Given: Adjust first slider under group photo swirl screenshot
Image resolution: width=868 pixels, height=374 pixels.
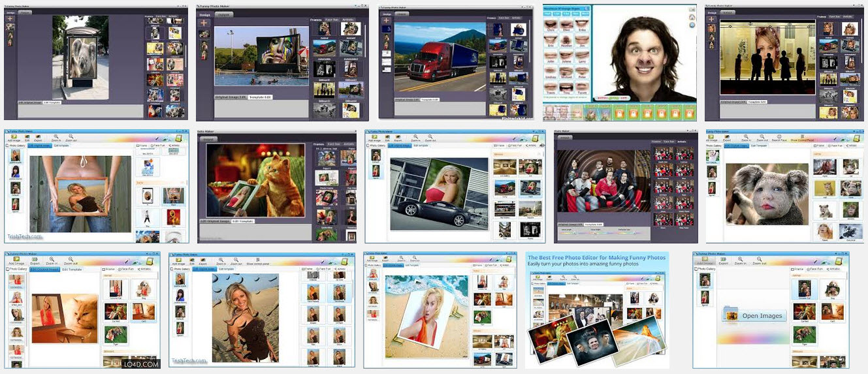Looking at the screenshot, I should coord(573,233).
